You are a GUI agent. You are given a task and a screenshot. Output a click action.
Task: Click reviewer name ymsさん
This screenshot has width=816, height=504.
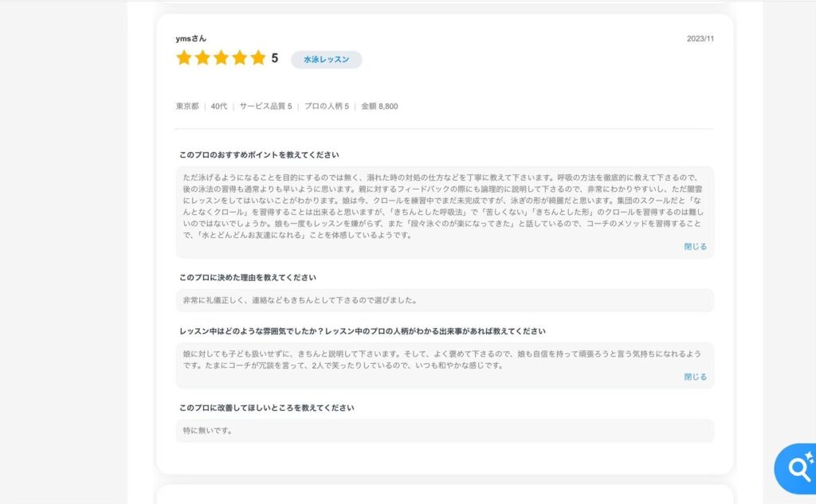coord(191,38)
